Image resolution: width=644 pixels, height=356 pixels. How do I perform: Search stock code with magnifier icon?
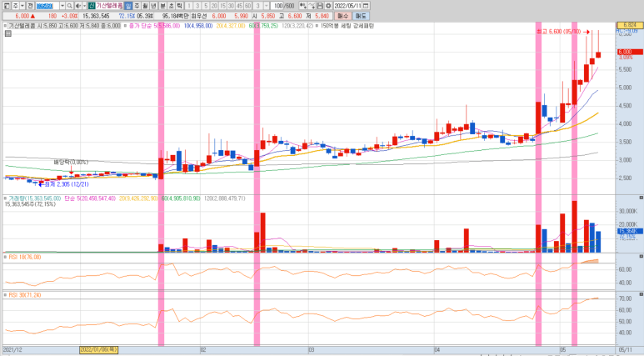(70, 6)
